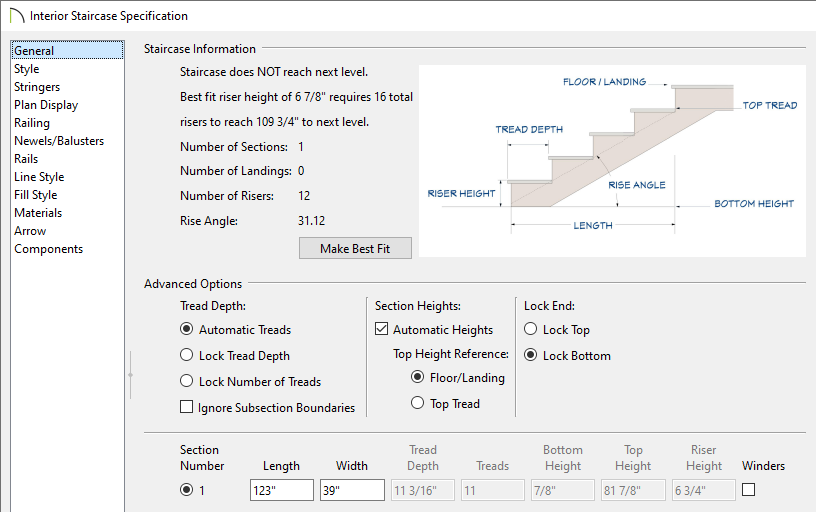Open the Style panel
The height and width of the screenshot is (512, 816).
click(x=27, y=69)
